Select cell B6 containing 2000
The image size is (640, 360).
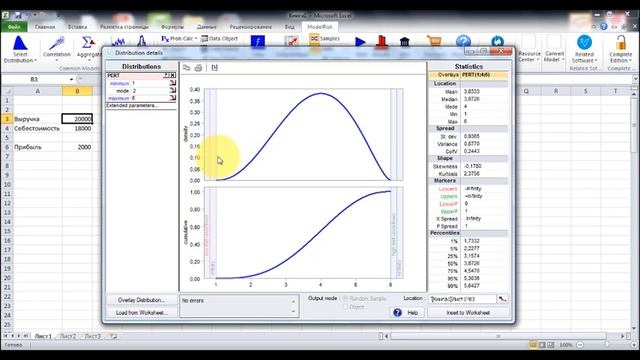[x=77, y=147]
